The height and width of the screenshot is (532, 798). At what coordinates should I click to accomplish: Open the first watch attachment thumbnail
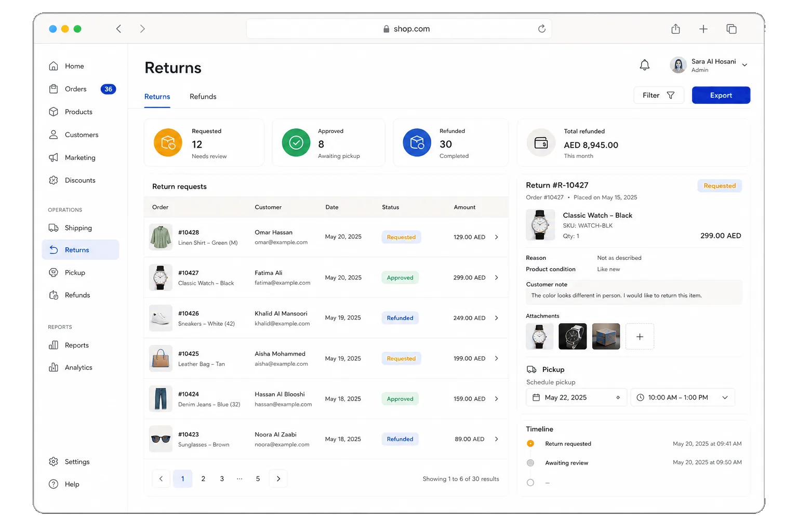click(540, 336)
